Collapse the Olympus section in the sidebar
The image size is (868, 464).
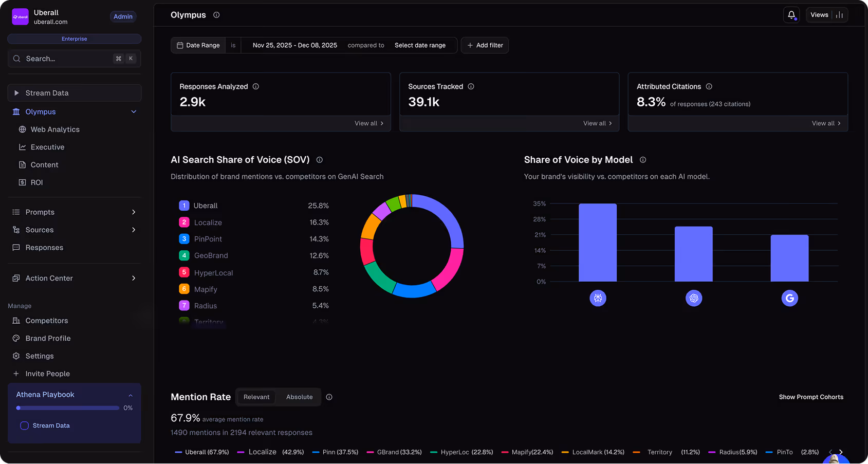click(133, 112)
